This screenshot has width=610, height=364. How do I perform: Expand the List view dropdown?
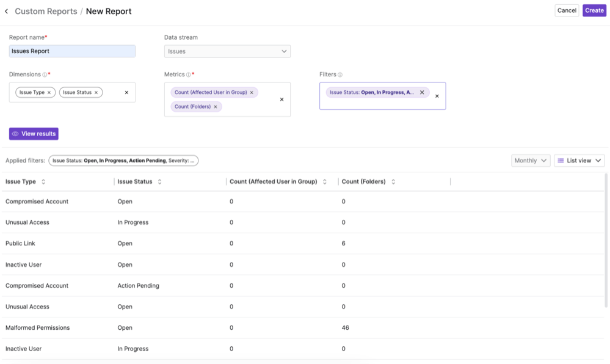pos(579,161)
